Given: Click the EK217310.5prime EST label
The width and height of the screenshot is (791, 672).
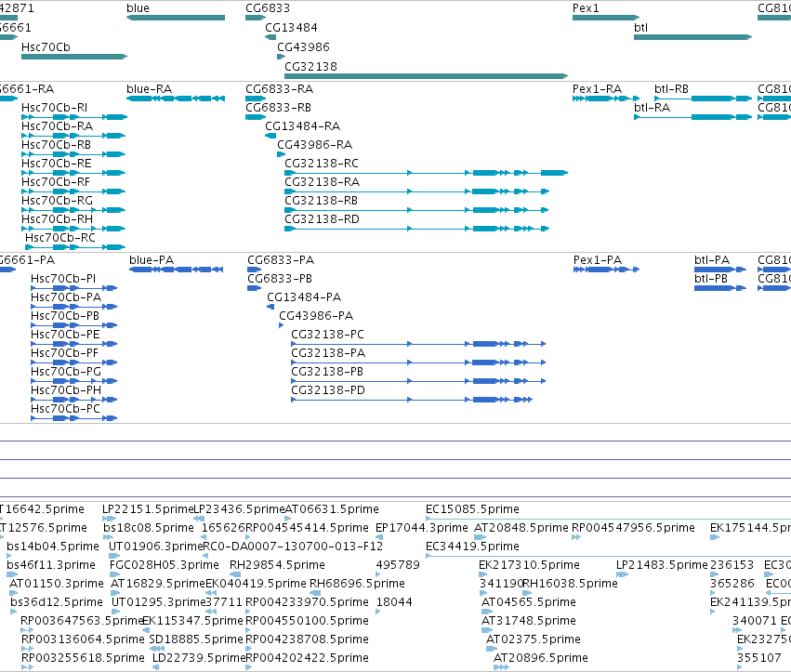Looking at the screenshot, I should pos(529,565).
